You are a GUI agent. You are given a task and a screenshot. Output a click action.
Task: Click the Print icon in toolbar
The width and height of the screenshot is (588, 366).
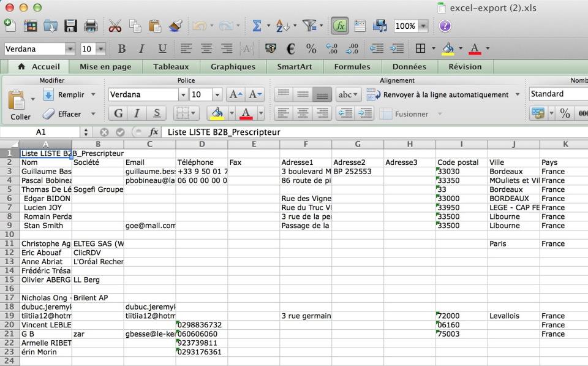(x=91, y=26)
